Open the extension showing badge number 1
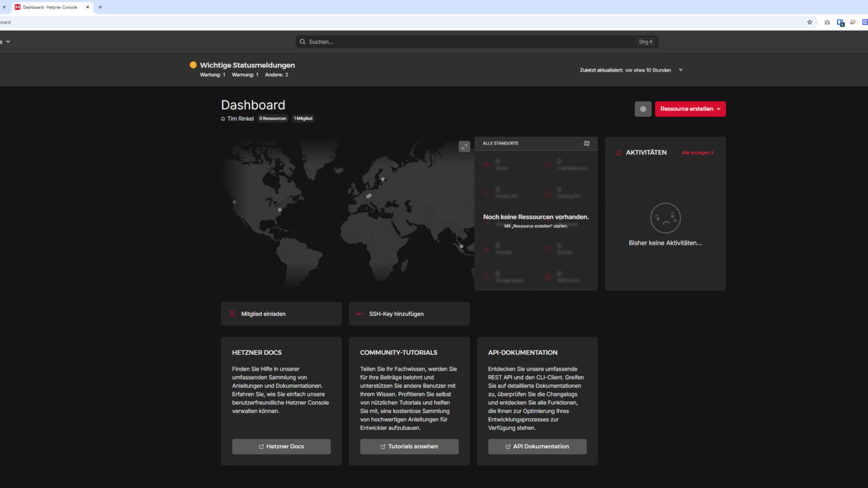The width and height of the screenshot is (868, 488). [840, 23]
